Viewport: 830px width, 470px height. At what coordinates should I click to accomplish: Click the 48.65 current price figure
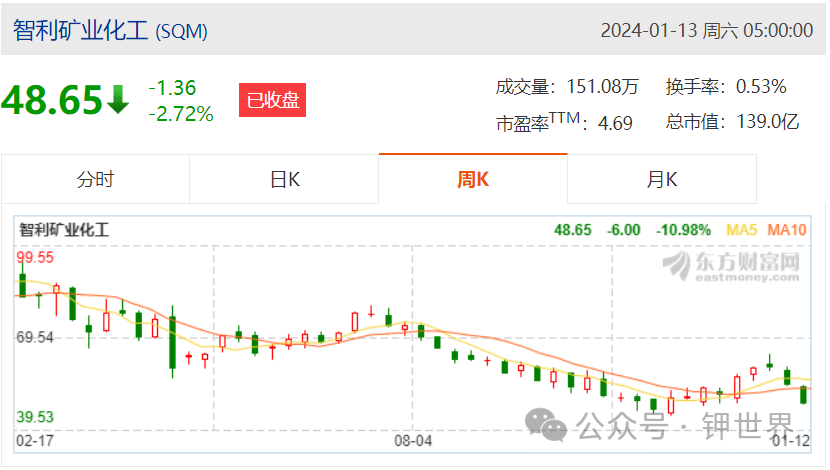click(52, 100)
